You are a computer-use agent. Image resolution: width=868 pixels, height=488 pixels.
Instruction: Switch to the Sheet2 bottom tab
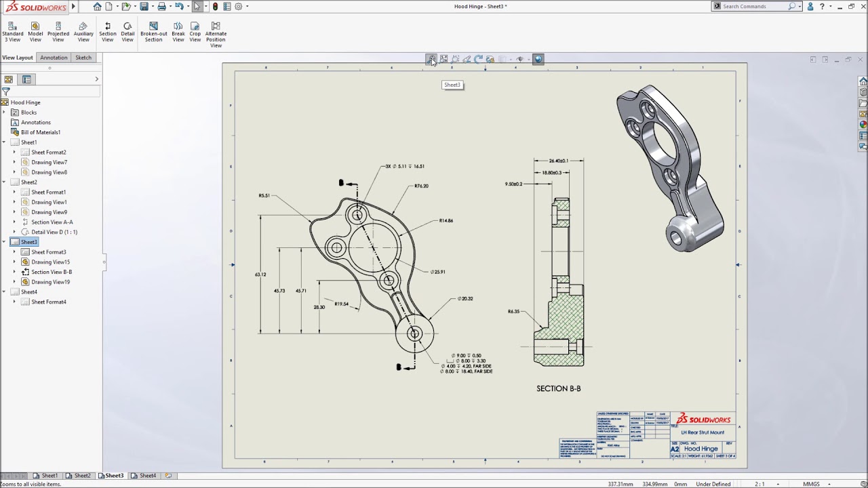coord(81,476)
